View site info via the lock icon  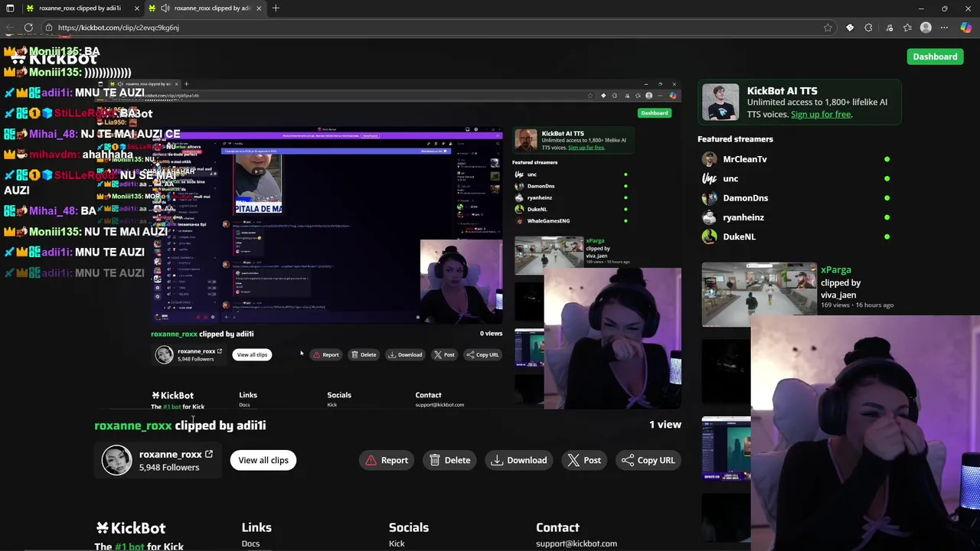click(x=49, y=28)
